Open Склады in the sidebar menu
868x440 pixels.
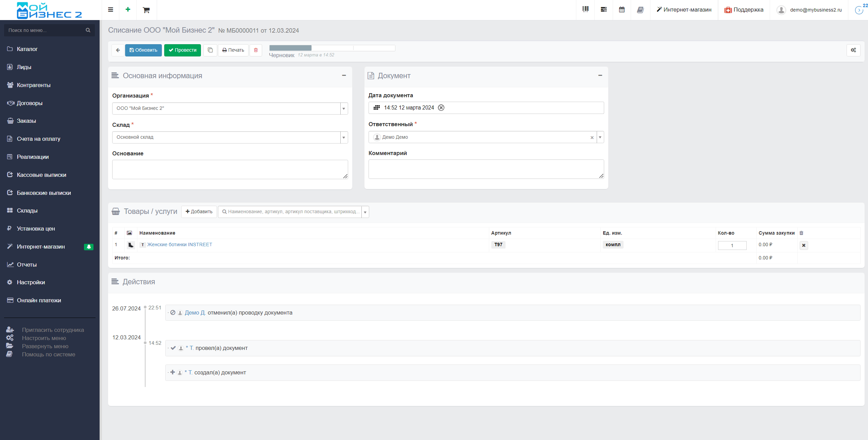point(27,210)
